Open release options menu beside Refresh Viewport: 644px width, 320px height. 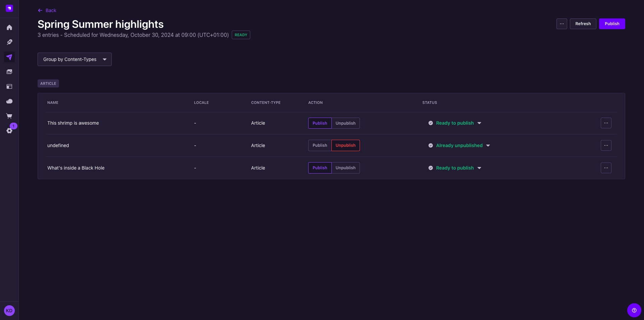coord(561,24)
